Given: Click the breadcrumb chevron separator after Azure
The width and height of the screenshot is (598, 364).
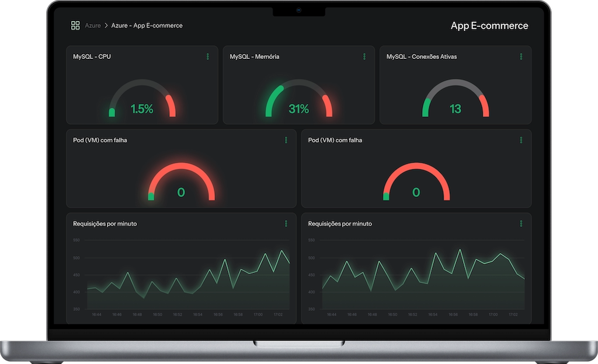Looking at the screenshot, I should click(106, 26).
